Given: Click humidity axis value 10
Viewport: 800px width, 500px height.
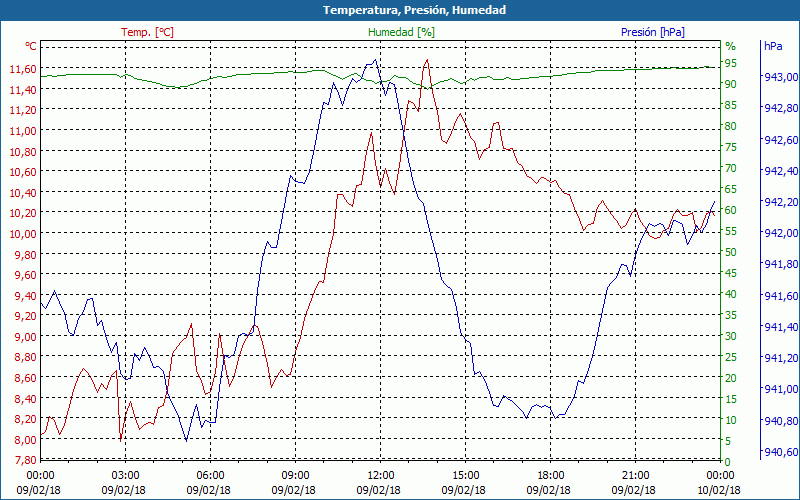Looking at the screenshot, I should click(x=731, y=420).
